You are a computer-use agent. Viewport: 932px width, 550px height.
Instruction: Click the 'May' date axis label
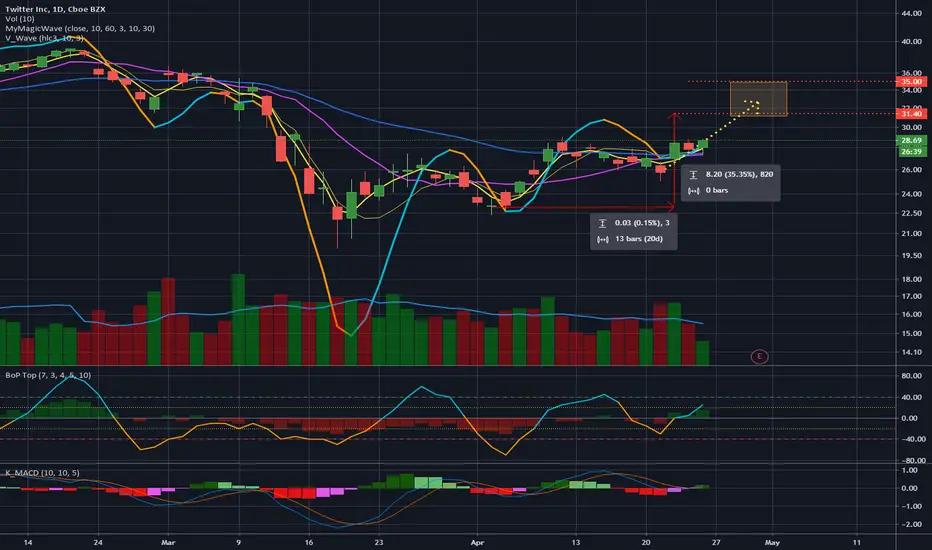tap(772, 542)
